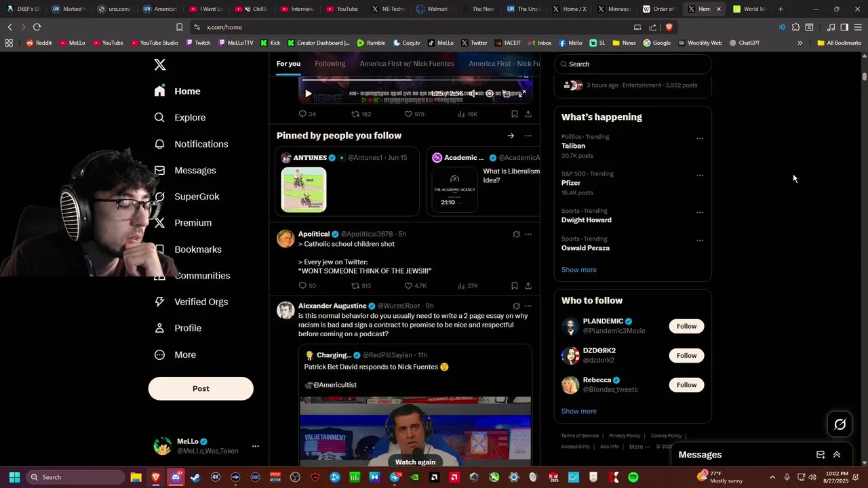This screenshot has height=488, width=868.
Task: Follow Rebecca account
Action: click(686, 384)
